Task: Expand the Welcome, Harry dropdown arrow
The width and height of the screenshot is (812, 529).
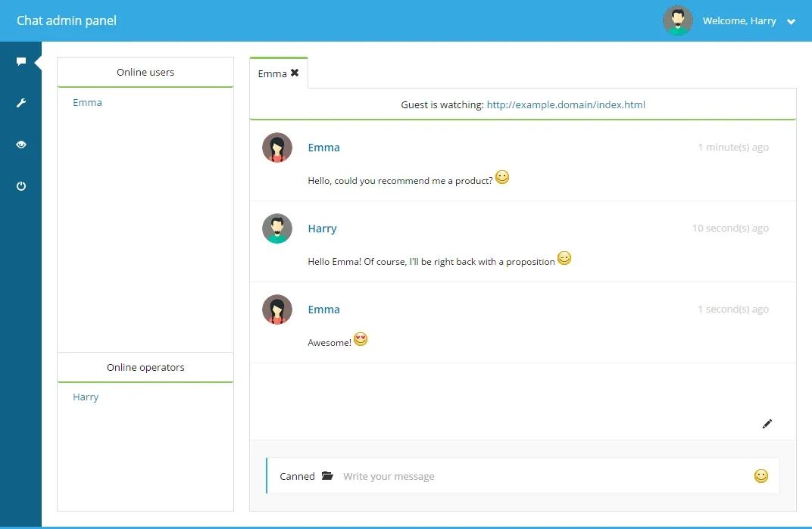Action: pyautogui.click(x=791, y=22)
